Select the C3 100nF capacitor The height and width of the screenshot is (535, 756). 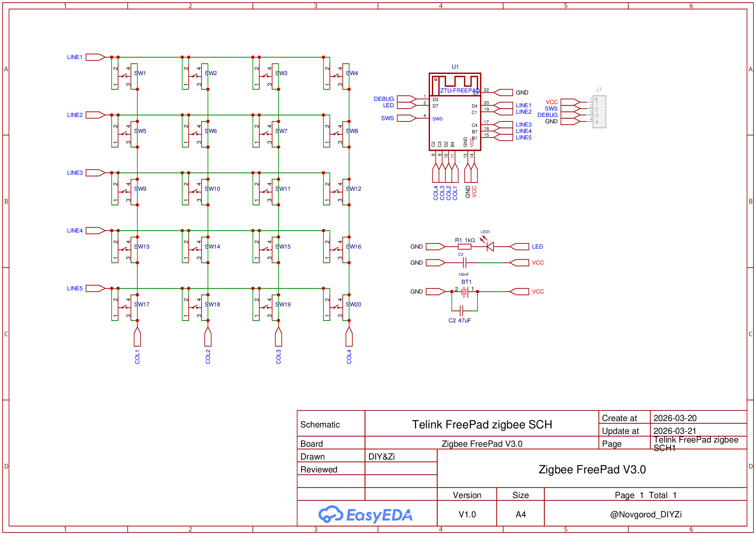click(465, 263)
